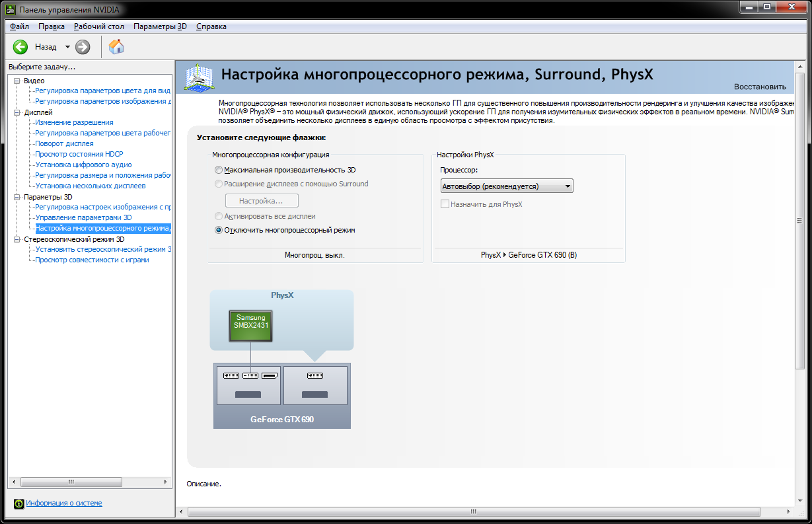Open the Справка menu
The width and height of the screenshot is (812, 524).
211,26
